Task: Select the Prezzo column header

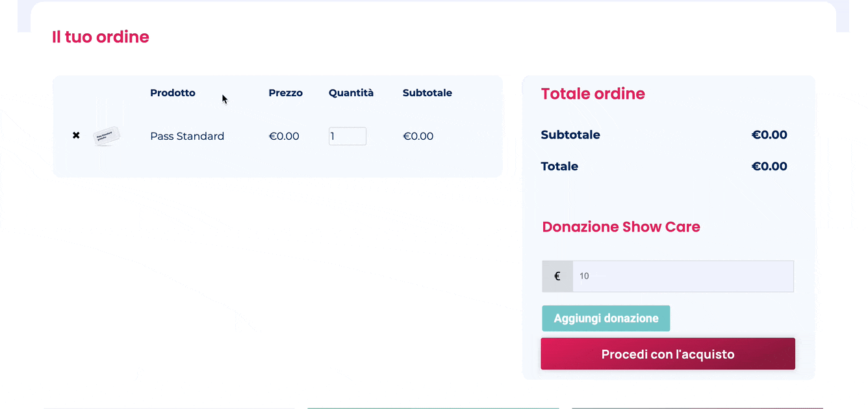Action: (x=286, y=93)
